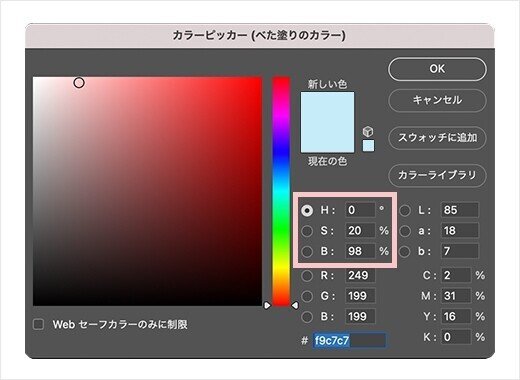The image size is (520, 380).
Task: Select the Lab b radio button
Action: pos(405,251)
